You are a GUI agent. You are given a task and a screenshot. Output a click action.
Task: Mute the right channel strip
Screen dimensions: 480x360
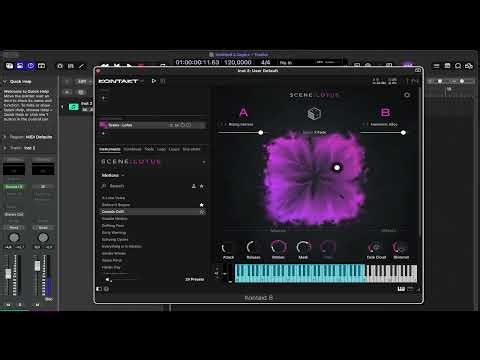click(37, 305)
